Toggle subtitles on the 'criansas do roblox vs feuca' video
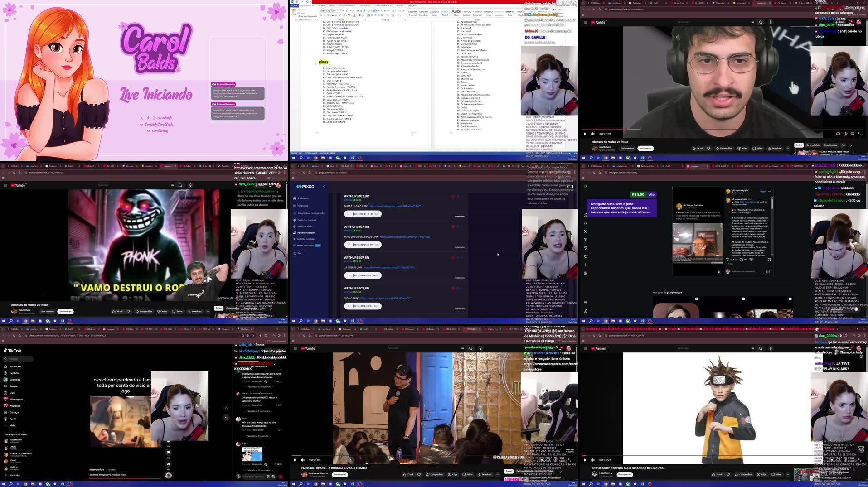 [838, 134]
